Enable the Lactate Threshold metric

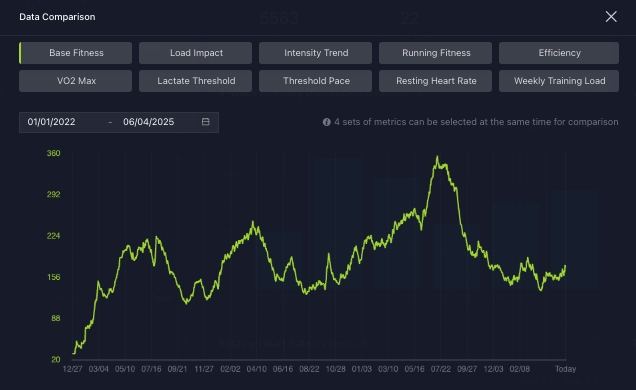(x=196, y=81)
